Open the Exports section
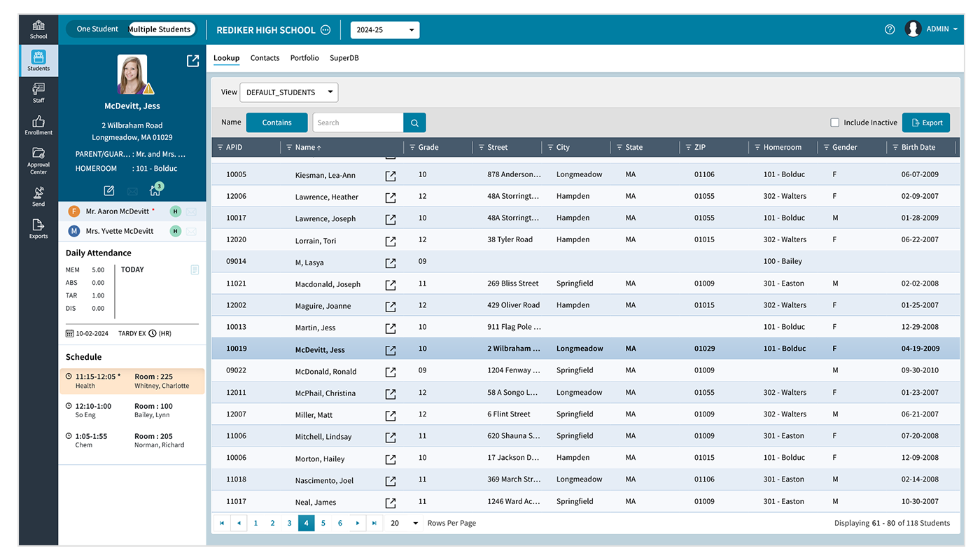Viewport: 980px width, 560px height. pos(38,229)
